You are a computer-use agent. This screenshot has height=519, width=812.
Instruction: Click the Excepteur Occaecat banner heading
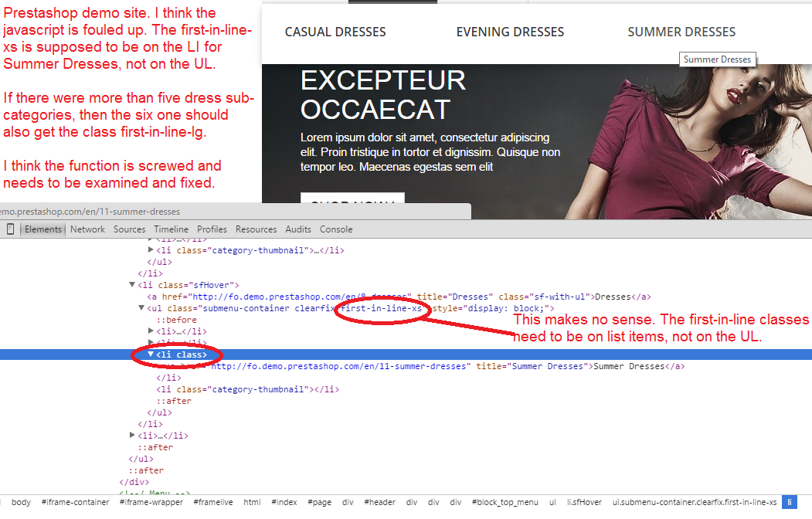click(x=383, y=95)
